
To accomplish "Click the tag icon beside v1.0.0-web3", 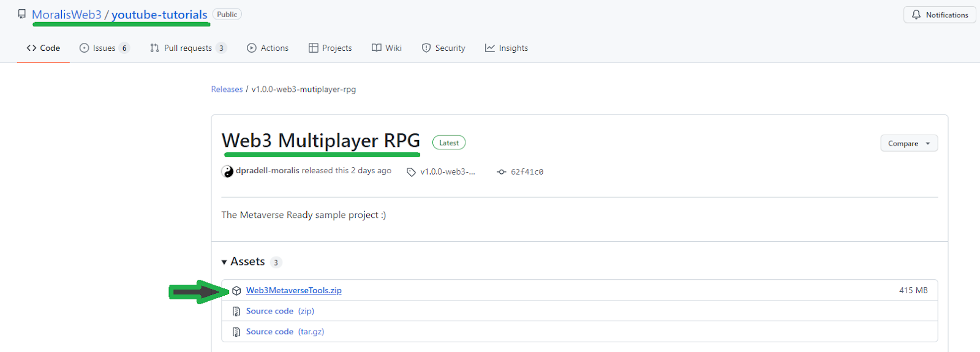I will tap(412, 172).
